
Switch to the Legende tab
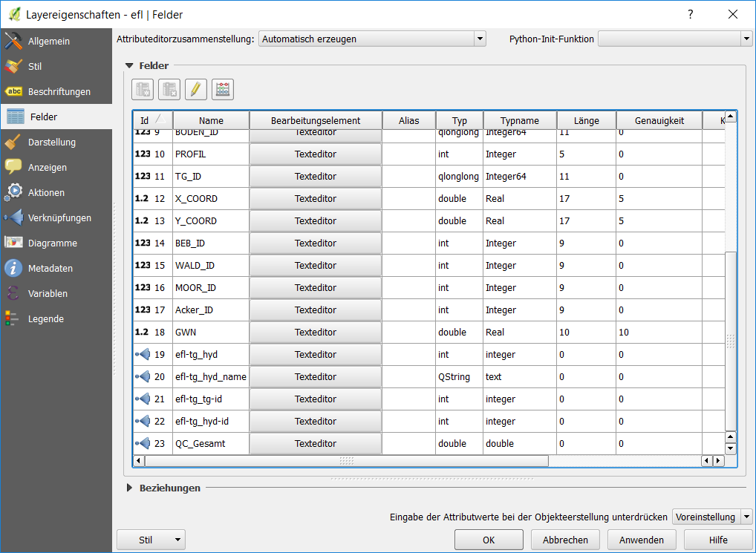(45, 318)
